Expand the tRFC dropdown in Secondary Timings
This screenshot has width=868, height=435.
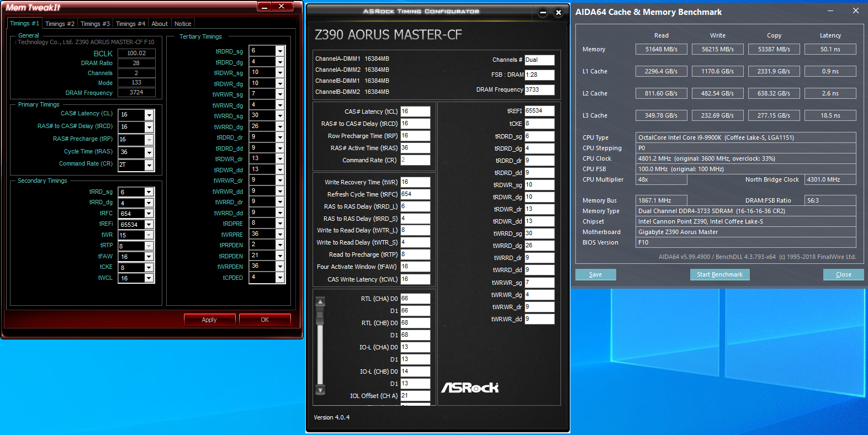pos(149,214)
